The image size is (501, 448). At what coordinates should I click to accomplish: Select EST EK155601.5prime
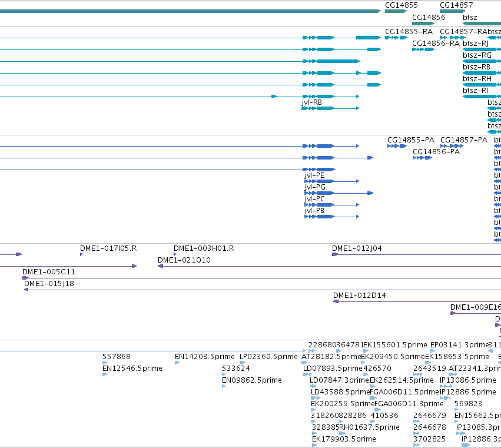point(366,351)
